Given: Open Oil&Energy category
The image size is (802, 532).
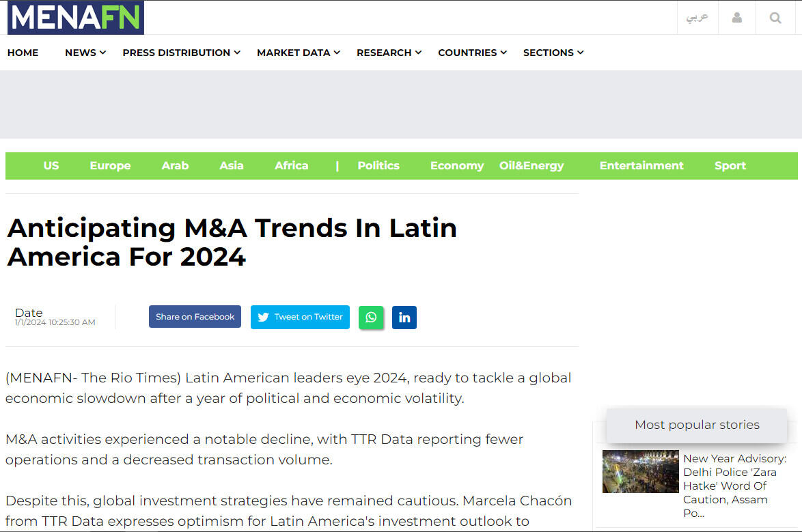Looking at the screenshot, I should (x=531, y=166).
